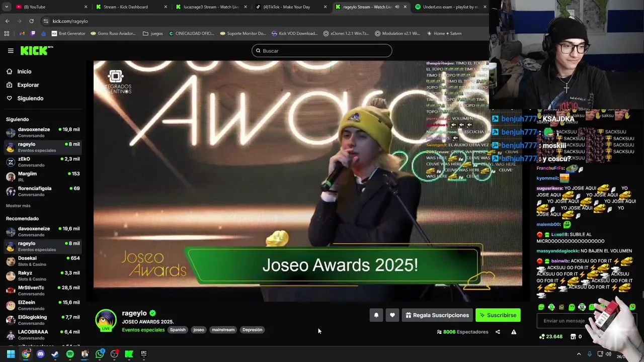Open Home Satvrn bookmark
Screen dimensions: 644x362
click(x=444, y=34)
